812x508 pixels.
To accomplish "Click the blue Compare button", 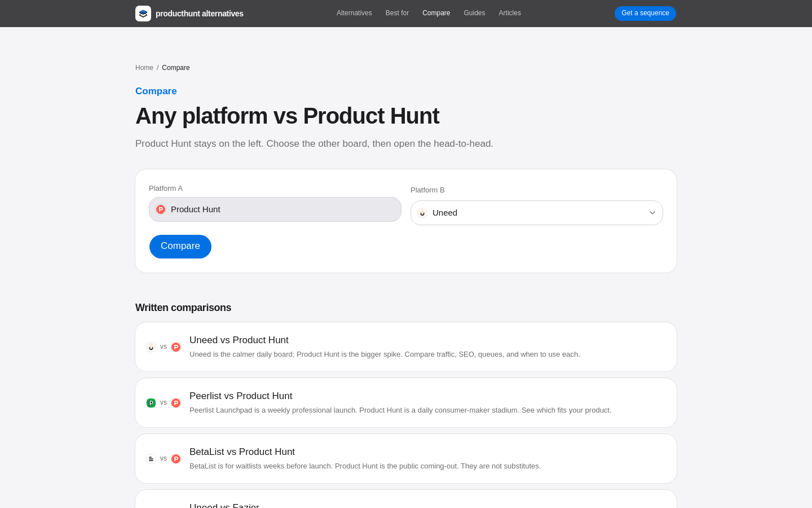I will tap(180, 247).
